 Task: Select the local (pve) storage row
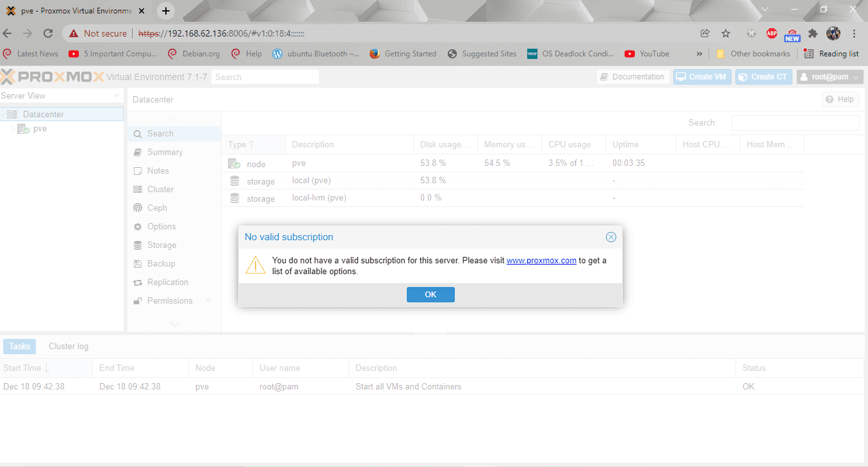point(512,181)
